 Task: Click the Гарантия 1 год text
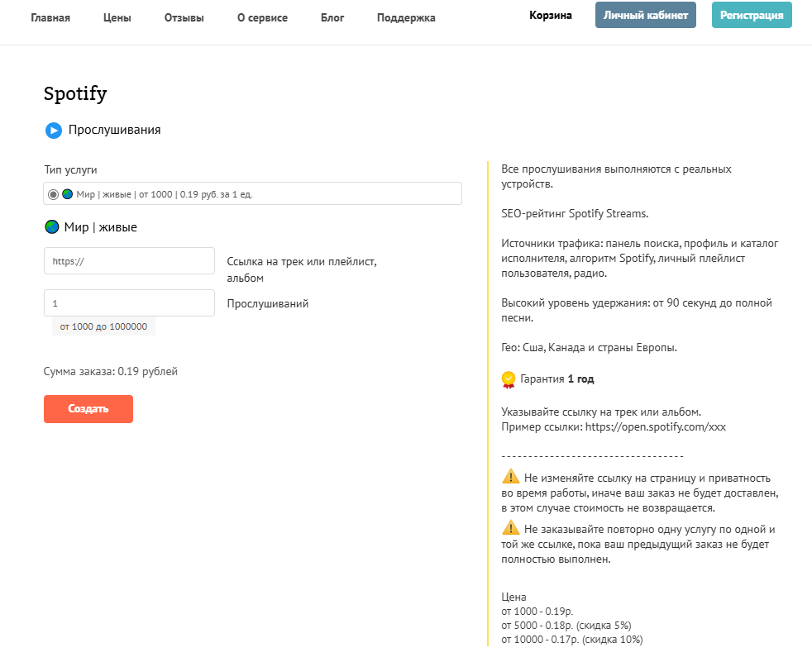tap(556, 379)
